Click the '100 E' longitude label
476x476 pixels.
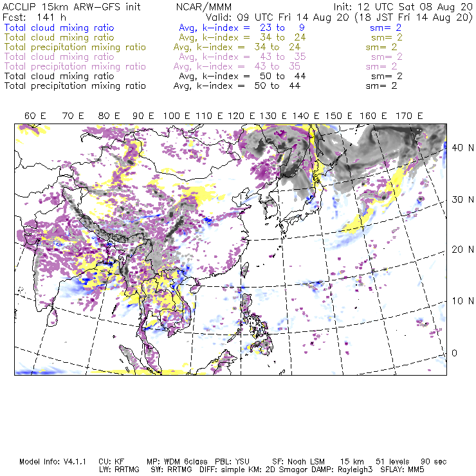click(x=177, y=116)
